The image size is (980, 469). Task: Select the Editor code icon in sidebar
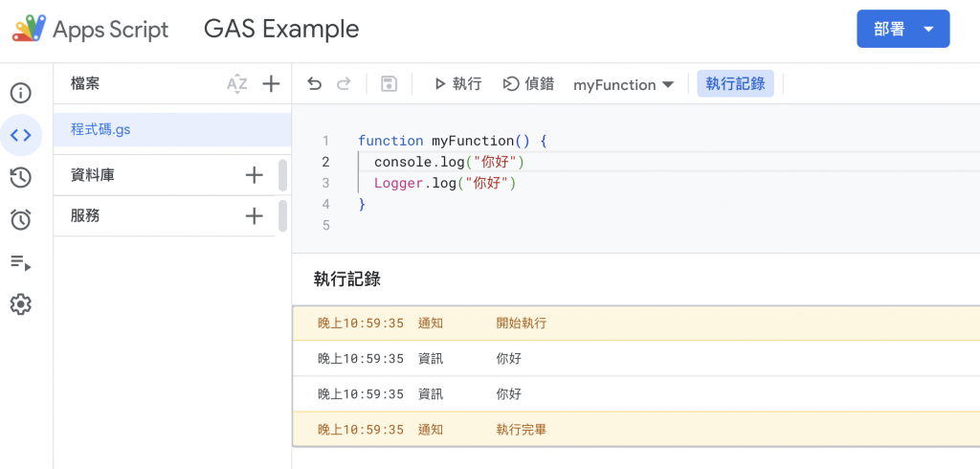20,135
